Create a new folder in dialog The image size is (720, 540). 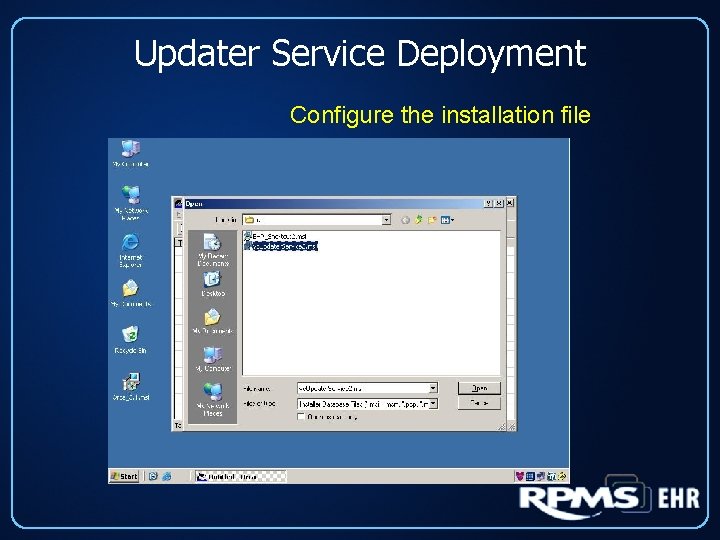[x=432, y=220]
